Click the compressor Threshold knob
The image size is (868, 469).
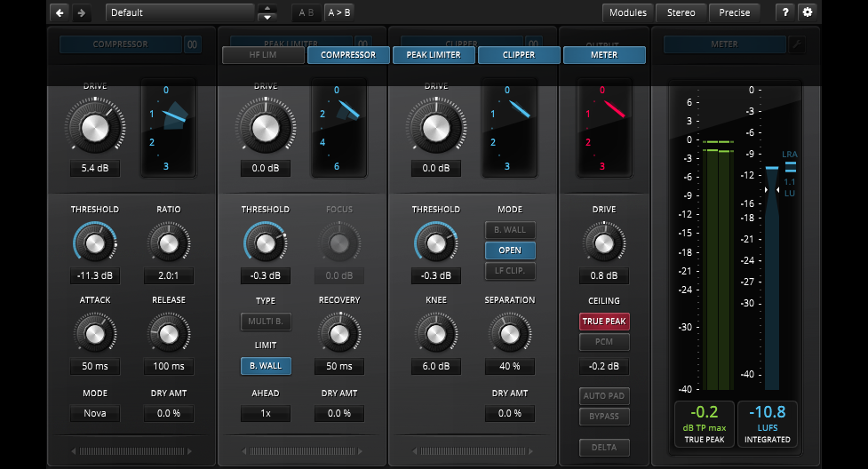[94, 242]
